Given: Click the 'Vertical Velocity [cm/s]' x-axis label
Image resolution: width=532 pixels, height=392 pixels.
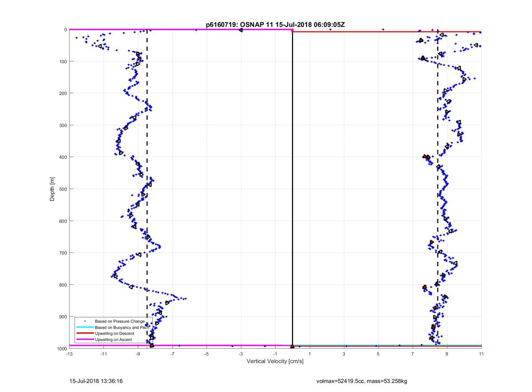Looking at the screenshot, I should (275, 361).
